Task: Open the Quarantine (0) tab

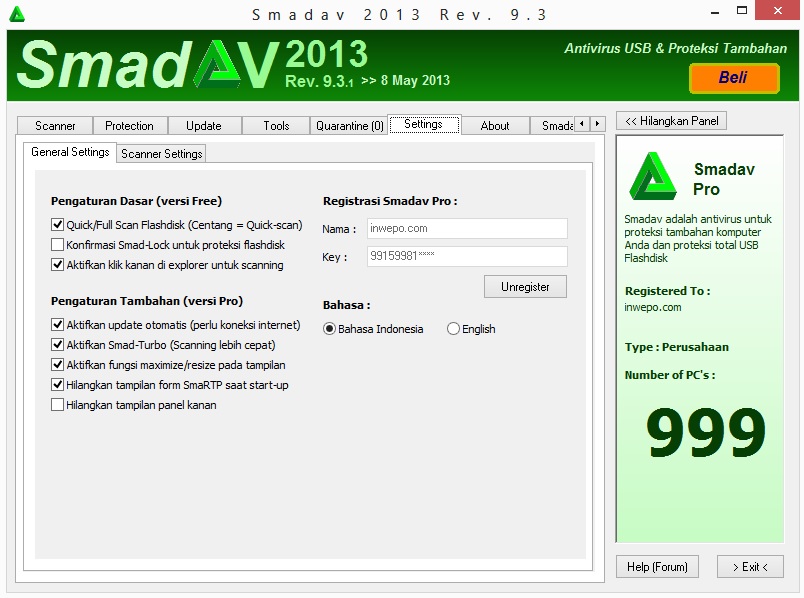Action: [x=349, y=126]
